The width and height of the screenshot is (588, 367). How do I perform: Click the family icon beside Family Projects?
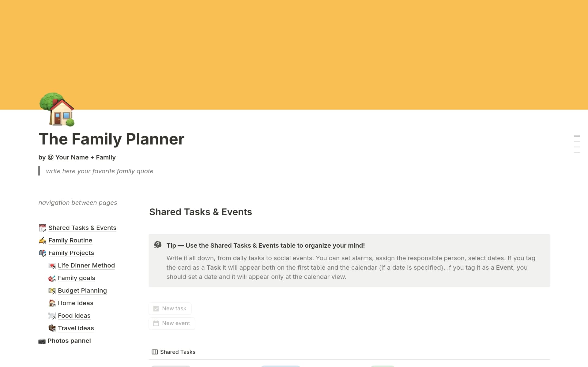pos(42,253)
